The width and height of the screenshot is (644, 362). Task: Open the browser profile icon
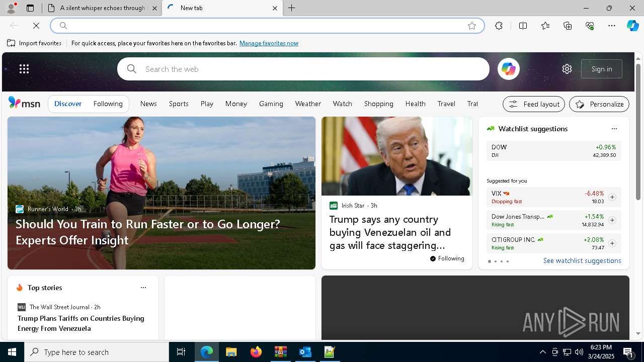pyautogui.click(x=11, y=8)
